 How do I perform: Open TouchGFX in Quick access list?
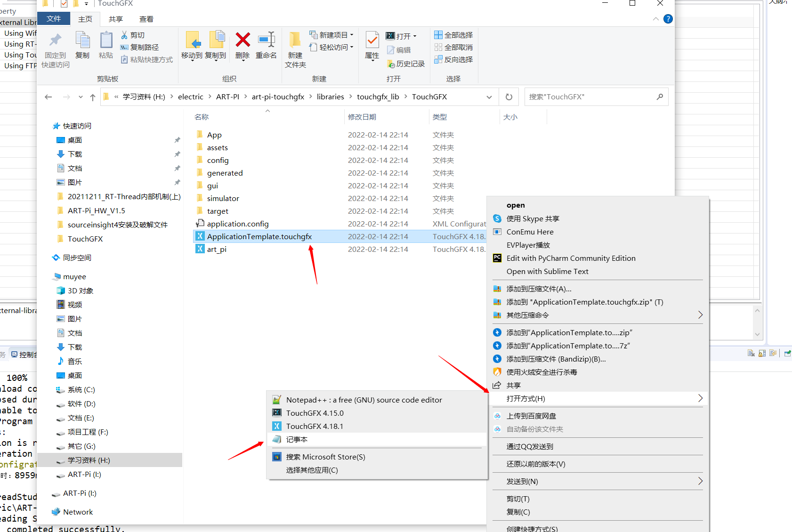click(x=85, y=239)
